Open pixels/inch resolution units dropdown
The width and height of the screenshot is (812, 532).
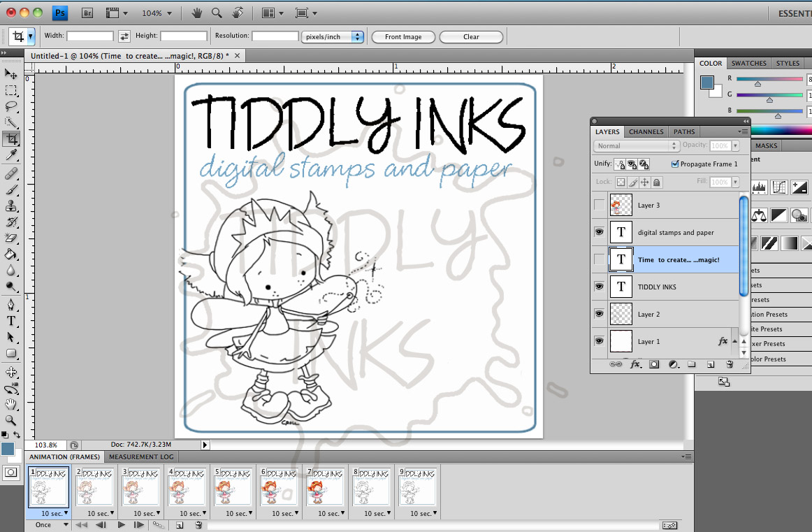point(333,37)
